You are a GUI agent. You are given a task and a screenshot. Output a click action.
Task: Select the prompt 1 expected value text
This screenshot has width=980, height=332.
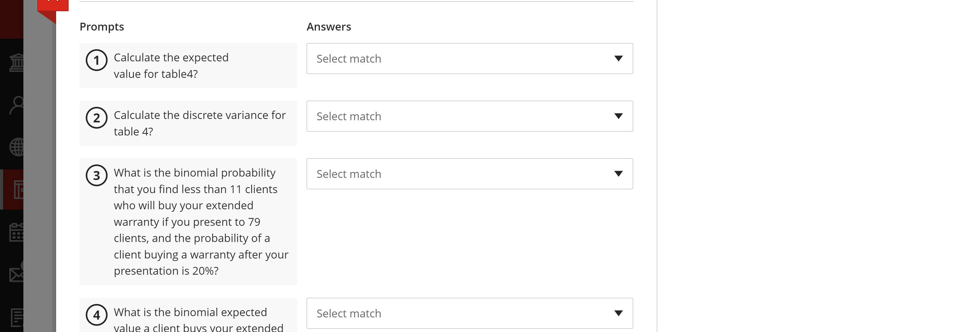click(x=171, y=66)
